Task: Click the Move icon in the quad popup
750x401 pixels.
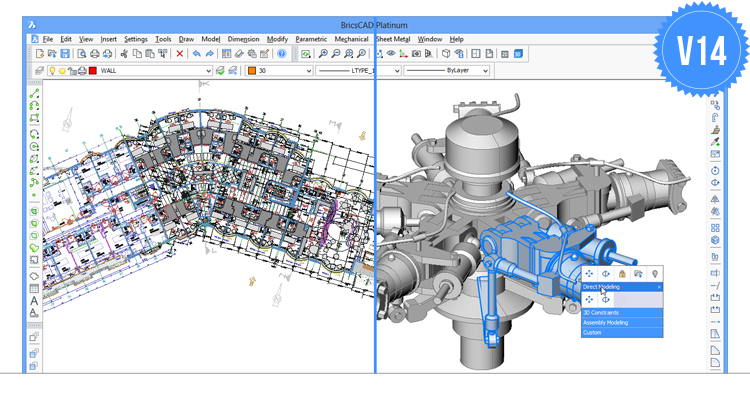Action: tap(590, 273)
